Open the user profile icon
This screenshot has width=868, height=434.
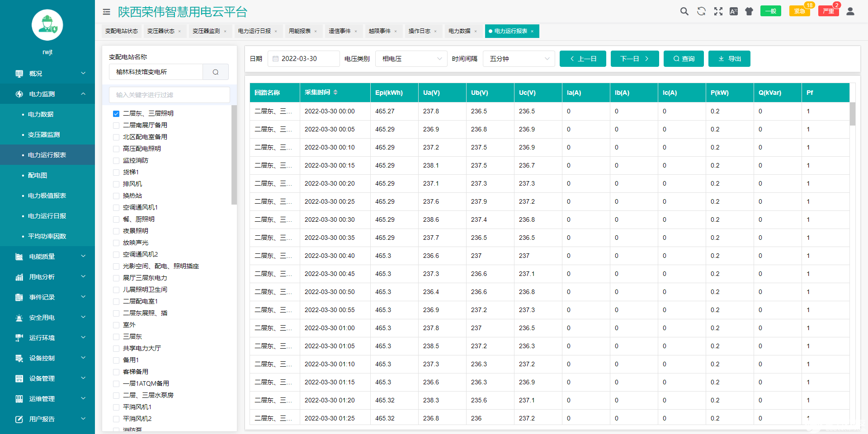[850, 11]
